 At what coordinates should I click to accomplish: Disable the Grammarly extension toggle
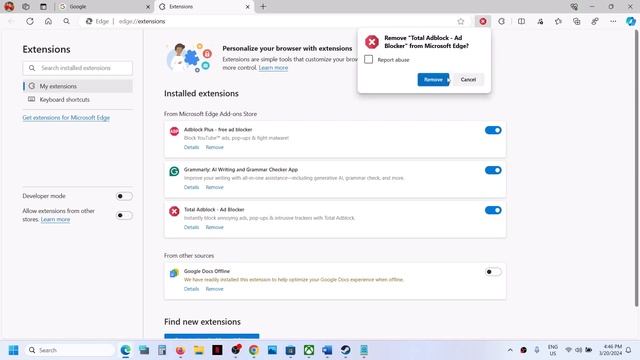[493, 170]
